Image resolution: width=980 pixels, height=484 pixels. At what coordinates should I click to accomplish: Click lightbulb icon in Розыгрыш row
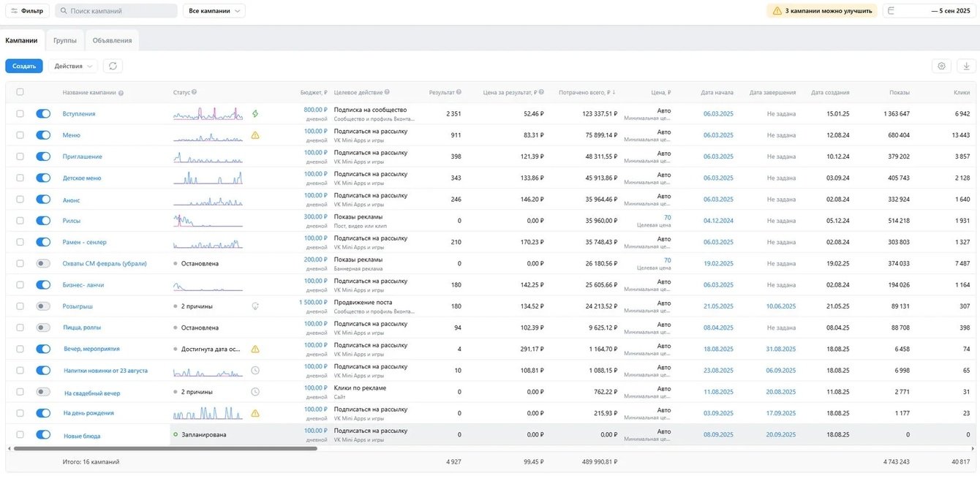255,306
